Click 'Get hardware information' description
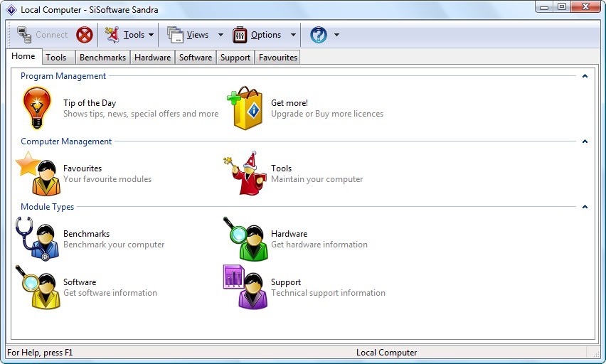This screenshot has height=364, width=606. pyautogui.click(x=319, y=245)
